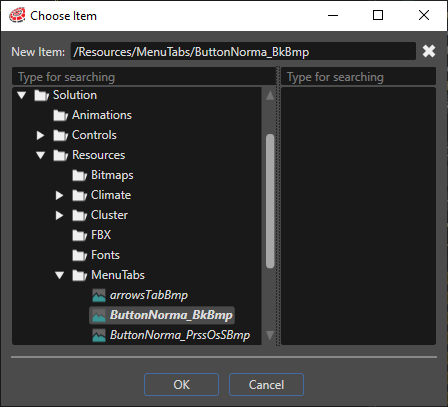Screen dimensions: 448x407
Task: Confirm selection with the OK button
Action: pos(181,385)
